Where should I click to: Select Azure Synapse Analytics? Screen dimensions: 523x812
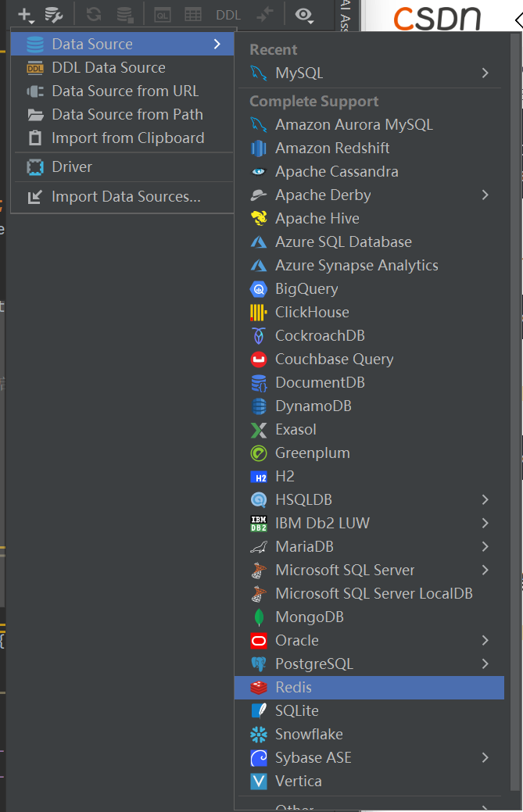tap(369, 265)
